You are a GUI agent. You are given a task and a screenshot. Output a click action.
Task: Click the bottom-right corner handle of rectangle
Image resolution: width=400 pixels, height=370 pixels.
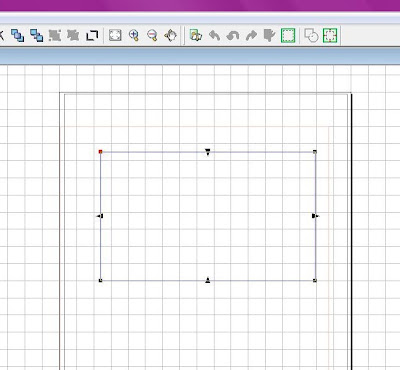tap(315, 281)
